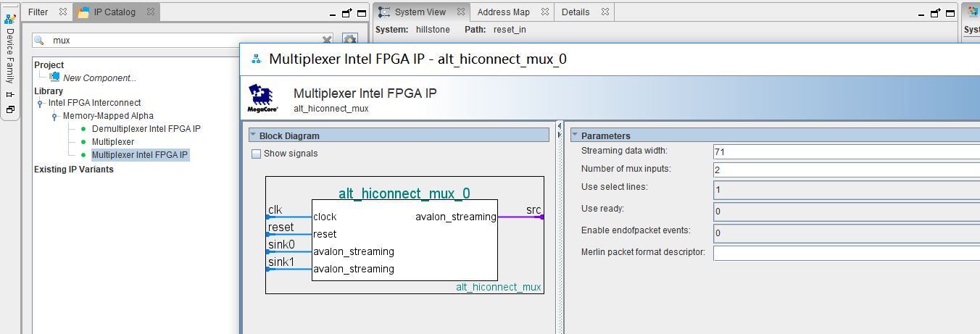The height and width of the screenshot is (334, 980).
Task: Select Intel FPGA Interconnect label
Action: (94, 103)
